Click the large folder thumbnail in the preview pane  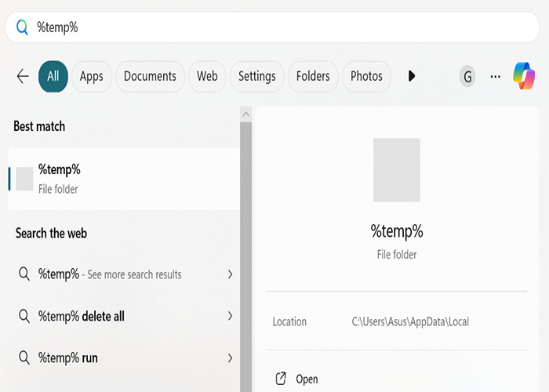coord(396,170)
